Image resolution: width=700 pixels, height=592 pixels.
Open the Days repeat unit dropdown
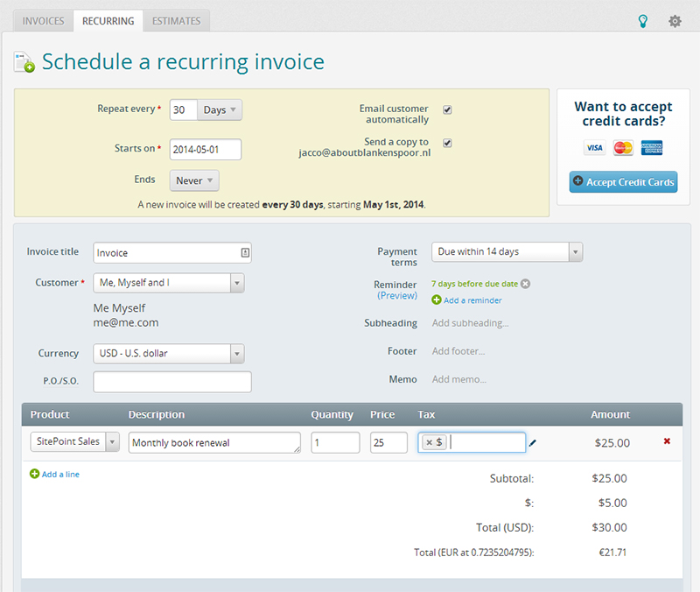pyautogui.click(x=220, y=110)
